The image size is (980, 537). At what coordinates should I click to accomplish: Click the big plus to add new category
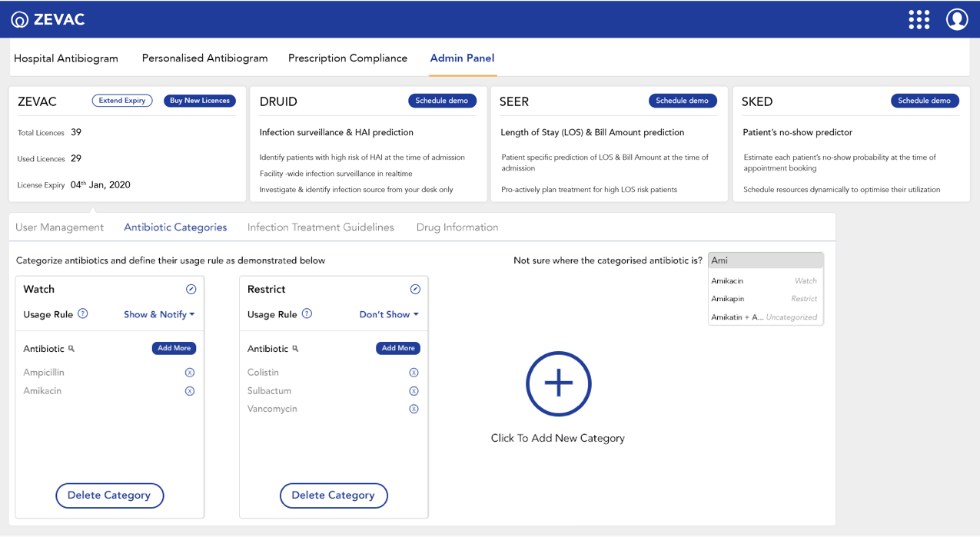pos(558,384)
